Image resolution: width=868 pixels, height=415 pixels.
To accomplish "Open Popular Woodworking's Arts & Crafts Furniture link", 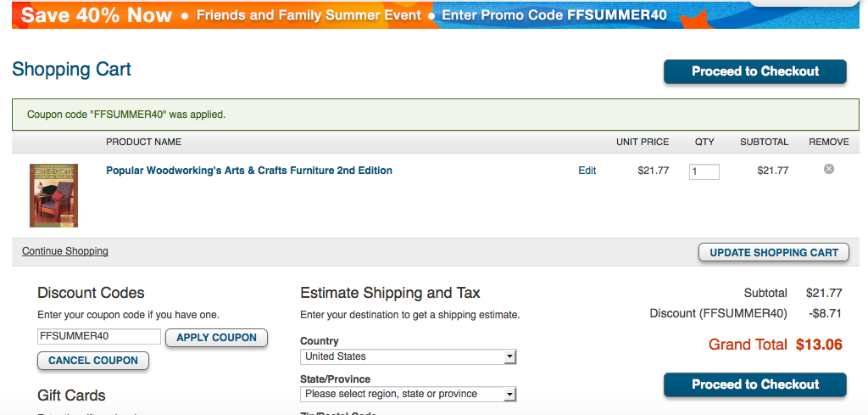I will coord(248,171).
